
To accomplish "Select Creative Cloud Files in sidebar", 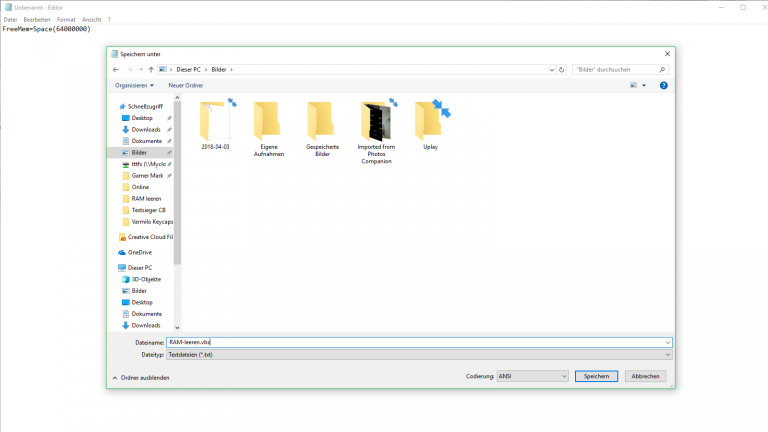I will point(150,237).
